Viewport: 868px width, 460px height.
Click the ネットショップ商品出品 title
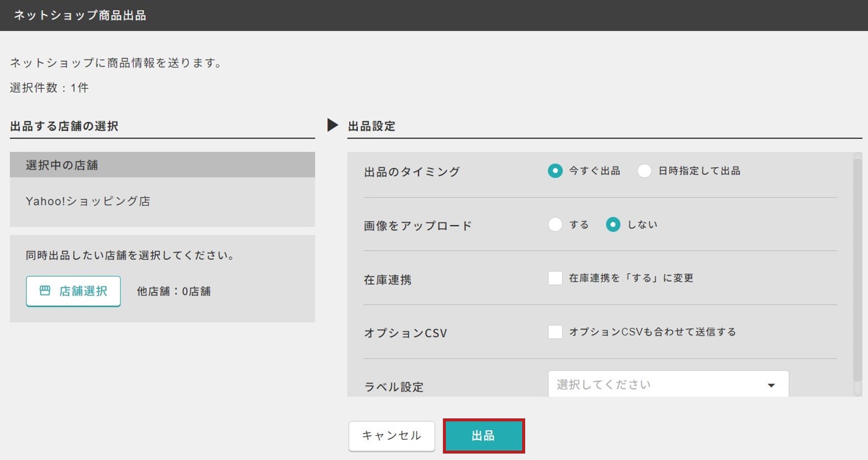pyautogui.click(x=80, y=15)
